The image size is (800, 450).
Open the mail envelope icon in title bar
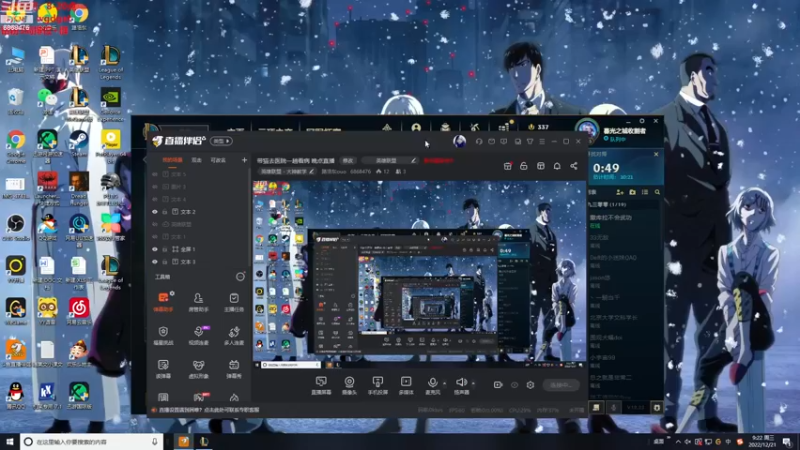[491, 141]
